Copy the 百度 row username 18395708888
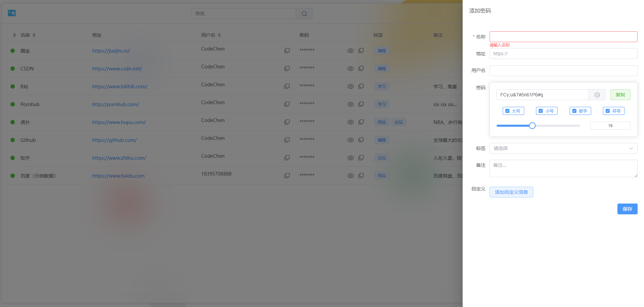Viewport: 644px width, 307px height. (287, 176)
